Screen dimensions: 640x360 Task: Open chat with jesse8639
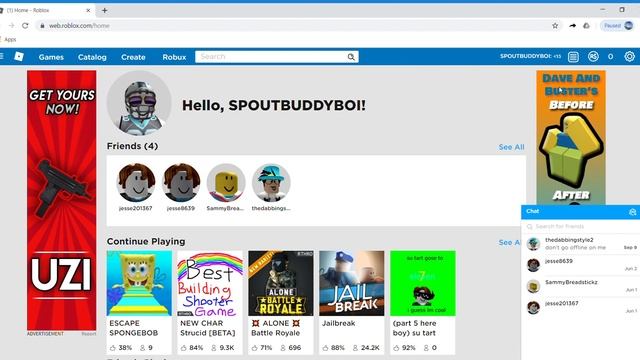(580, 265)
